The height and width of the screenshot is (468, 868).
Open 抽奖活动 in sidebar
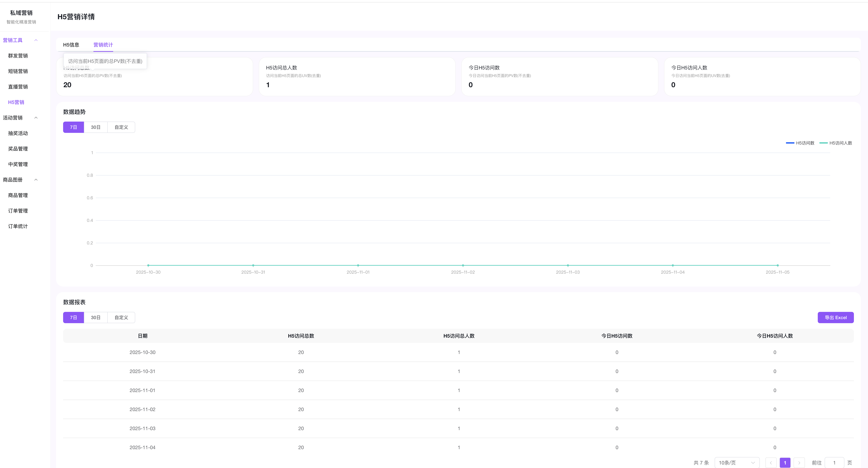[x=18, y=133]
